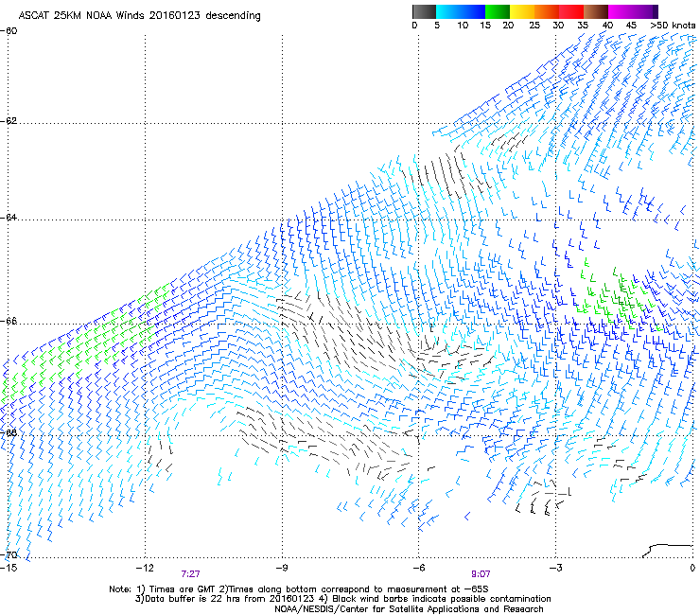Click the 'Times are GMT' note line
The width and height of the screenshot is (700, 615).
(x=299, y=589)
